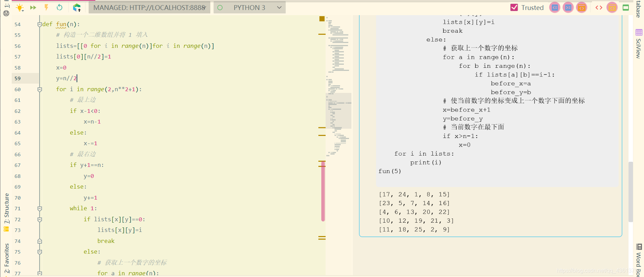Select the yellow split editor-preview view icon
The image size is (644, 277).
tap(612, 8)
